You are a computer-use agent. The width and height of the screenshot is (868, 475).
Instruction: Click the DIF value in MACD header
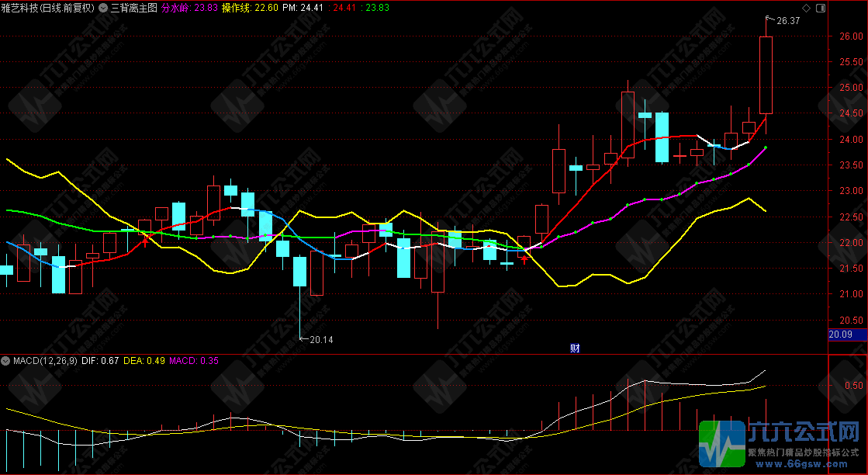(101, 361)
